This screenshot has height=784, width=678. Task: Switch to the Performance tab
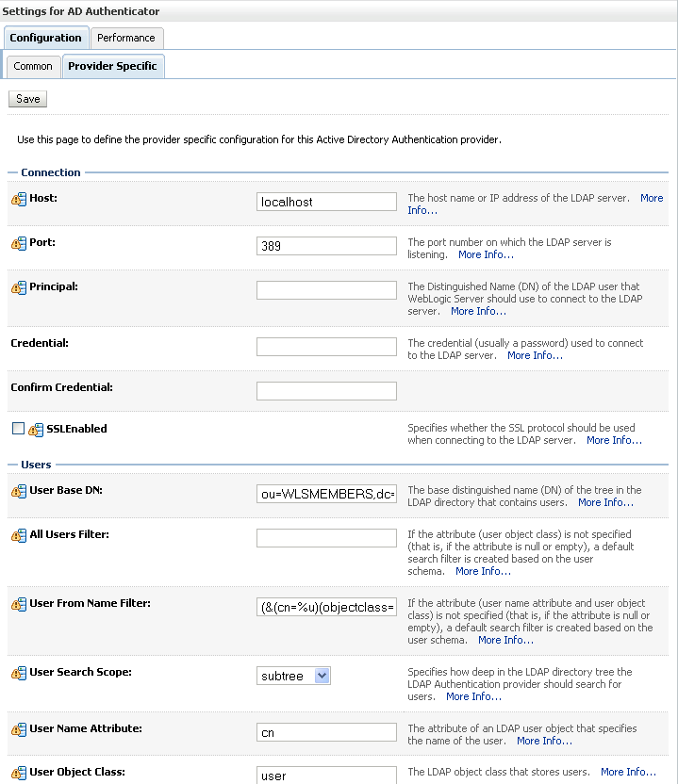[x=126, y=38]
